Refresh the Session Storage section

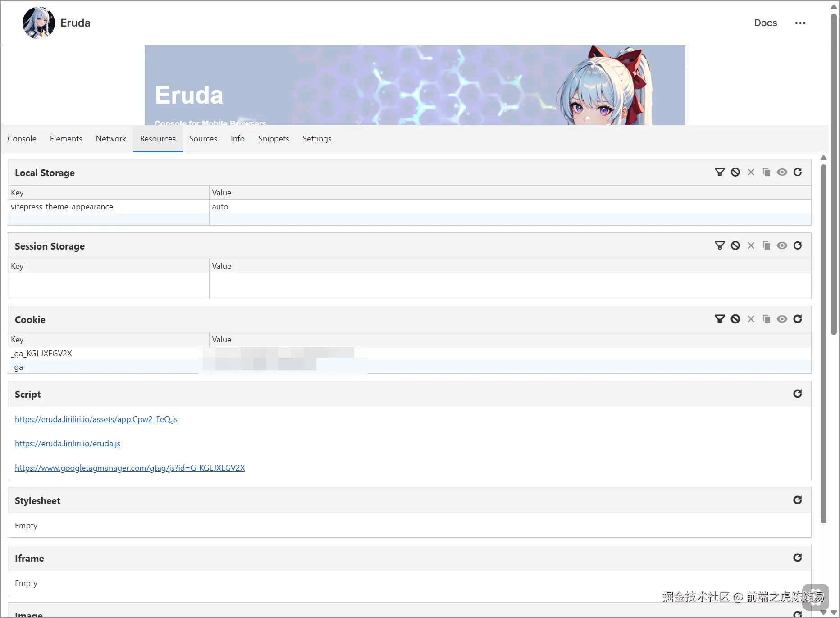[798, 245]
